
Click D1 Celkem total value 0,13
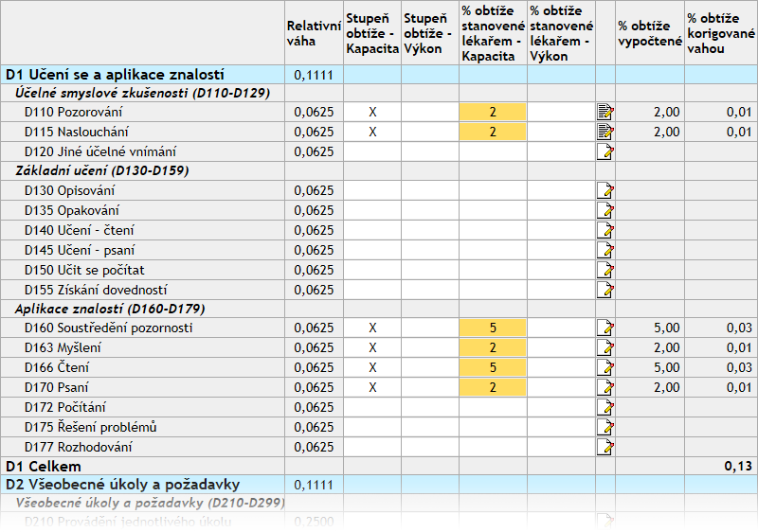(738, 467)
